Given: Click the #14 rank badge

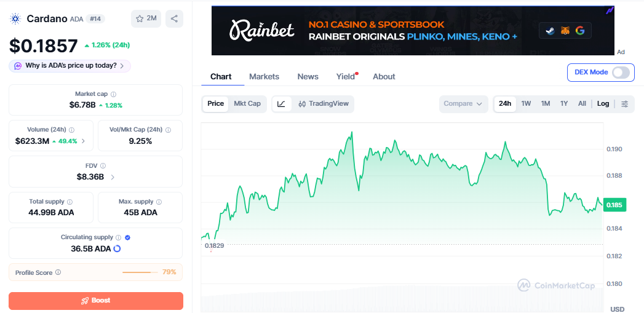Looking at the screenshot, I should pyautogui.click(x=95, y=19).
